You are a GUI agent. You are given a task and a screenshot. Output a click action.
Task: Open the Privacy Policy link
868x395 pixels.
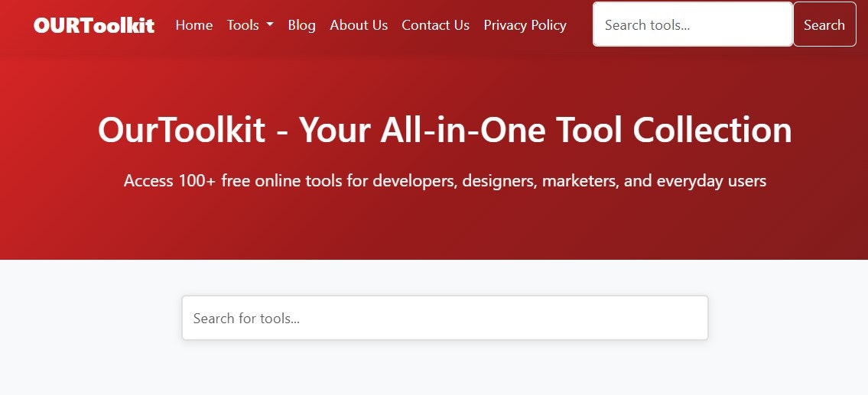click(525, 25)
